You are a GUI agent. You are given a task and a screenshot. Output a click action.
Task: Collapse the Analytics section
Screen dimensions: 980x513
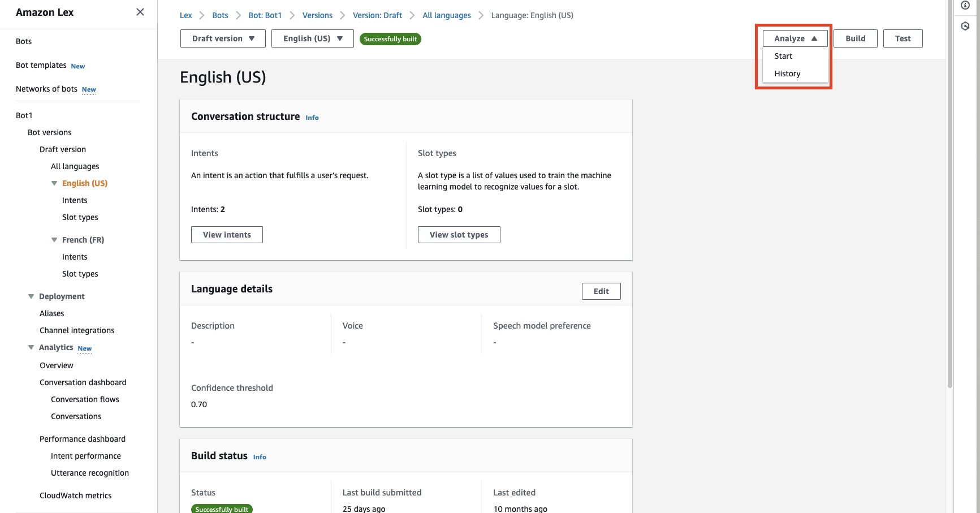click(31, 347)
